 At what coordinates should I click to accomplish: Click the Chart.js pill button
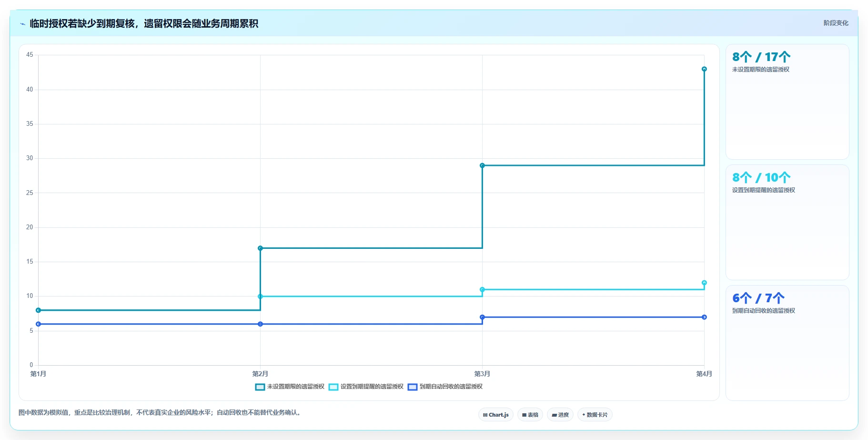pyautogui.click(x=495, y=415)
